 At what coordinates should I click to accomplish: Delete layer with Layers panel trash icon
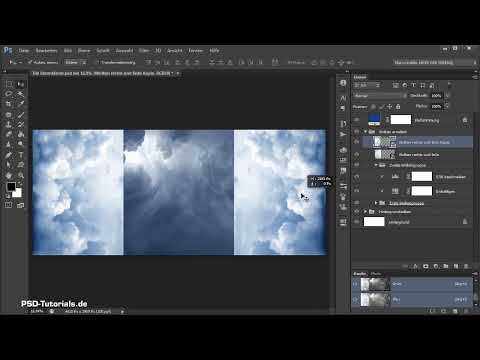[x=466, y=266]
